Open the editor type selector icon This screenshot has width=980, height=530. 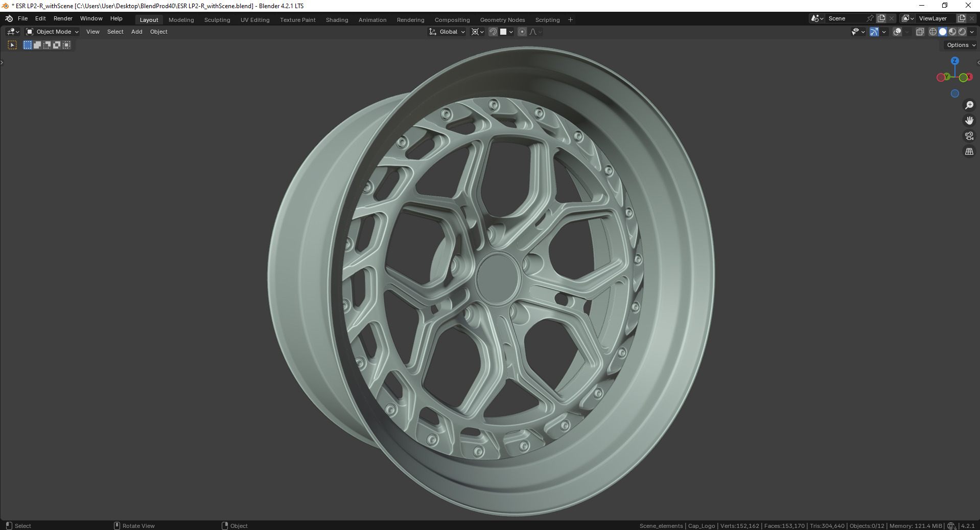[13, 32]
